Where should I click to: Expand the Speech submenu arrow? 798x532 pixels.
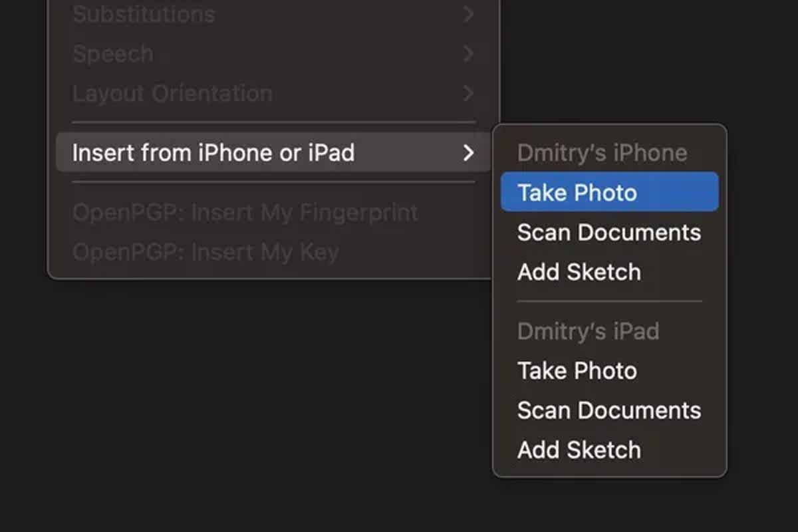[x=469, y=54]
